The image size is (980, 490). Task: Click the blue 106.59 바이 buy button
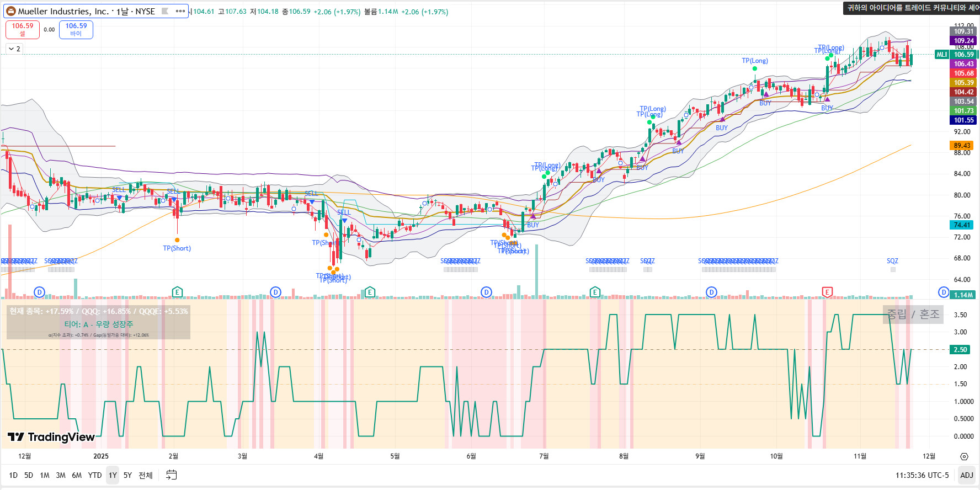click(x=76, y=29)
